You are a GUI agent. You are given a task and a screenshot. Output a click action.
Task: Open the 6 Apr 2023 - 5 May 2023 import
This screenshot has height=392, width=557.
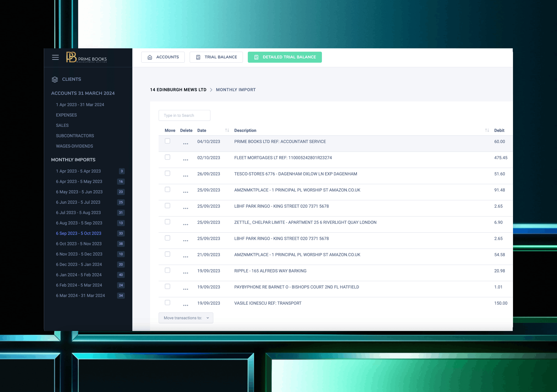click(x=79, y=182)
